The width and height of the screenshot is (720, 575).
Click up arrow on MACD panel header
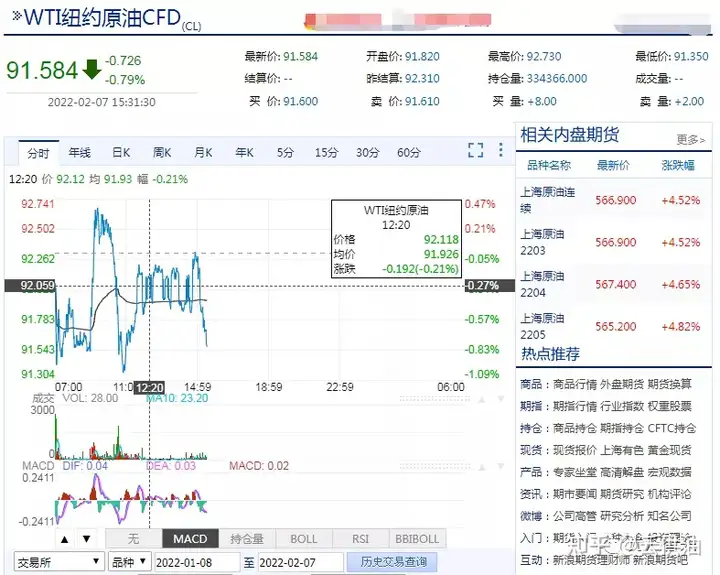click(x=482, y=467)
